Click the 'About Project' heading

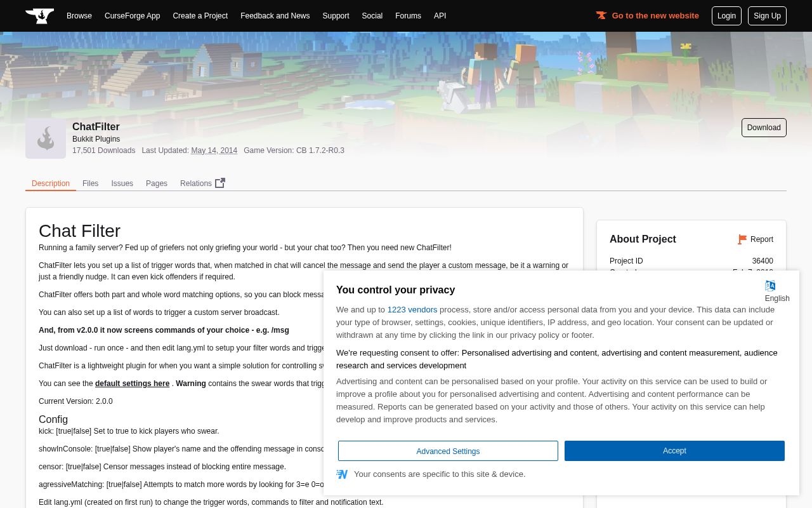coord(643,239)
